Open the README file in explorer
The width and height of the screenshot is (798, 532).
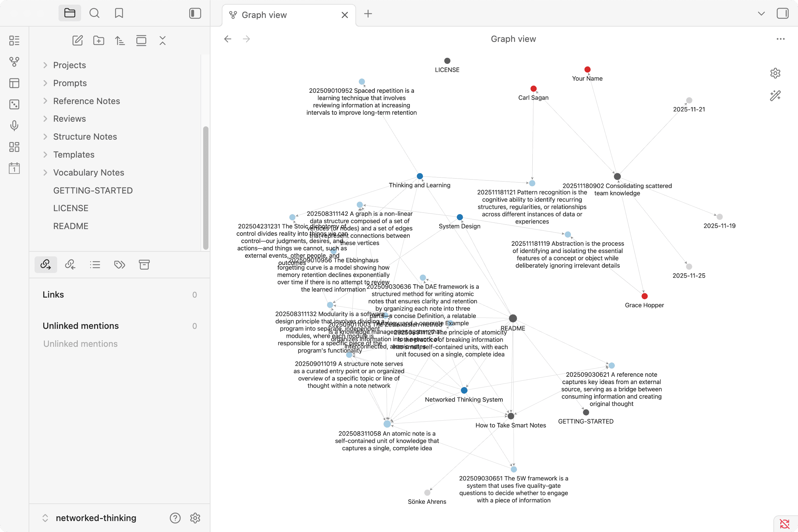click(70, 226)
